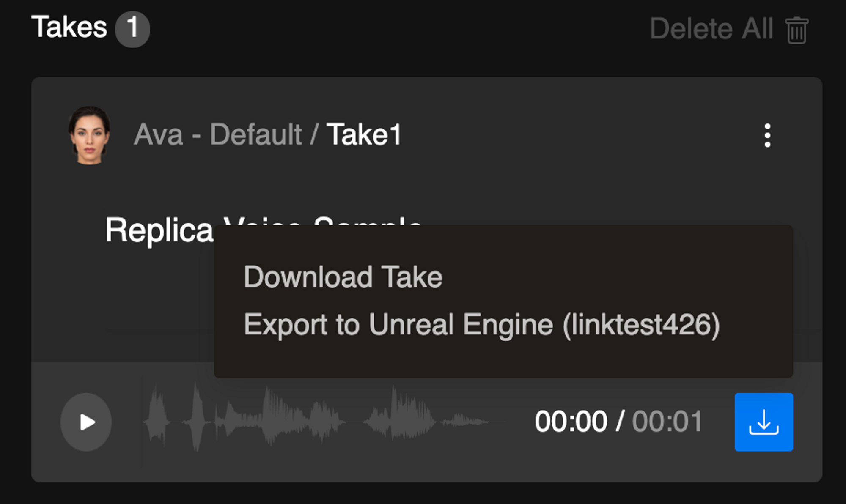The height and width of the screenshot is (504, 846).
Task: Click the Takes heading
Action: click(69, 27)
